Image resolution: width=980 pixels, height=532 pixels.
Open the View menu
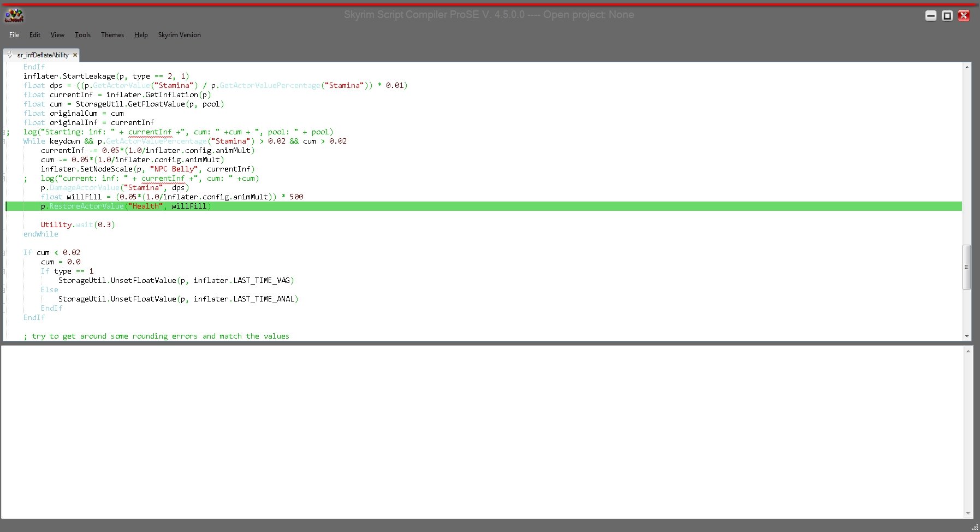tap(57, 35)
